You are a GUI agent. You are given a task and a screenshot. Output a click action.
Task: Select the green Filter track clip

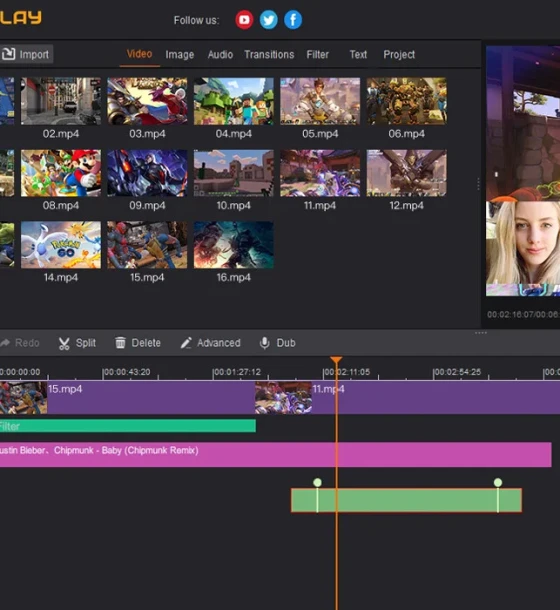pyautogui.click(x=128, y=426)
